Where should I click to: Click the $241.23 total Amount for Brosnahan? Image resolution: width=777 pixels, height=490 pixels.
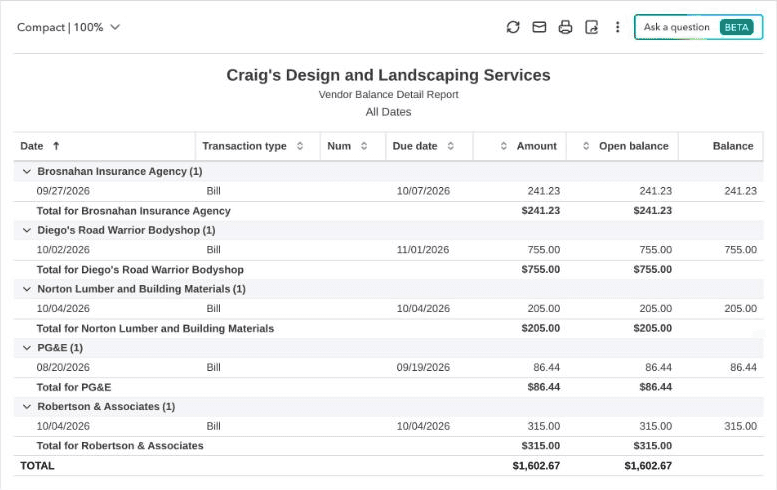pyautogui.click(x=541, y=211)
